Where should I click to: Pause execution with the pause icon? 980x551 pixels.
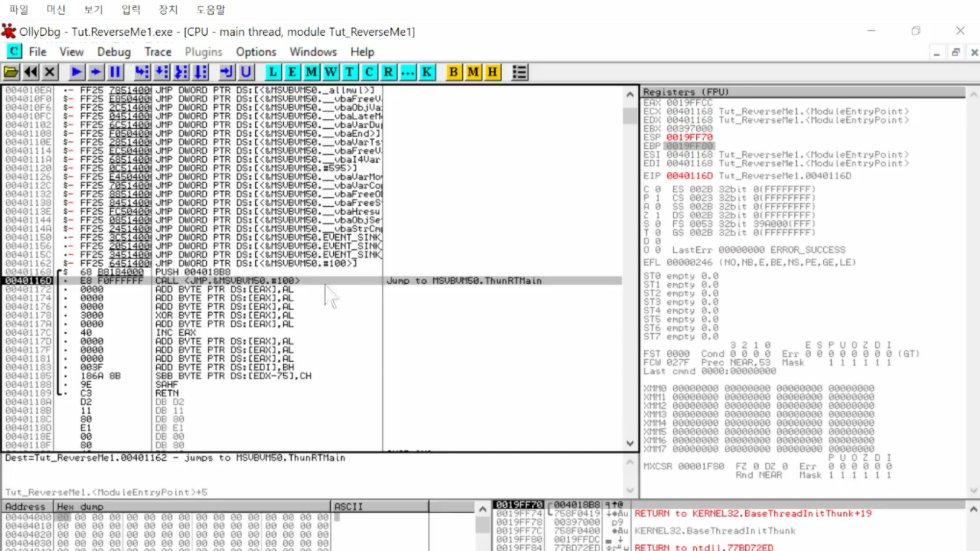115,72
